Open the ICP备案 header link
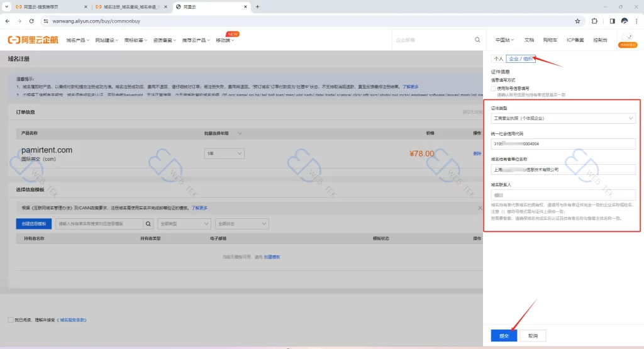Image resolution: width=644 pixels, height=349 pixels. pos(575,40)
